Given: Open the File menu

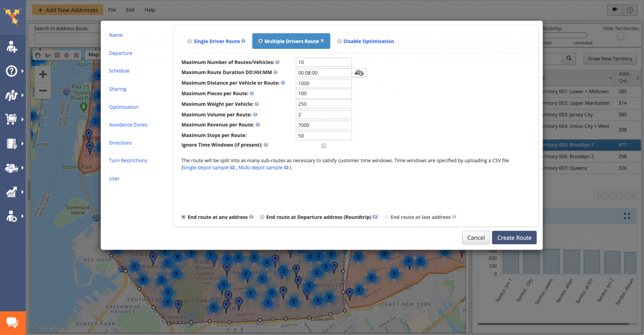Looking at the screenshot, I should click(112, 10).
